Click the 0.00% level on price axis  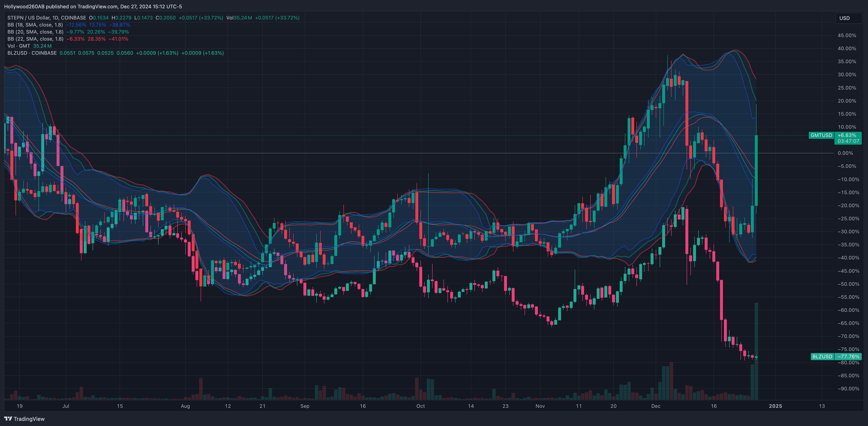click(845, 153)
